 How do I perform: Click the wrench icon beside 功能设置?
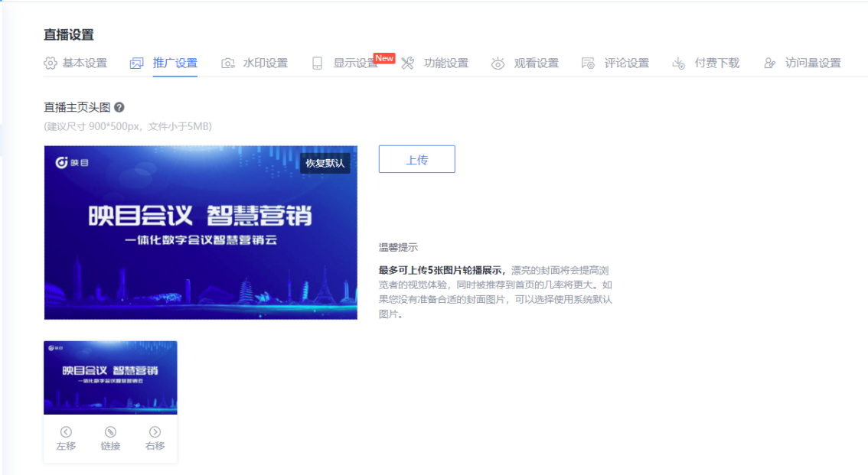point(407,63)
